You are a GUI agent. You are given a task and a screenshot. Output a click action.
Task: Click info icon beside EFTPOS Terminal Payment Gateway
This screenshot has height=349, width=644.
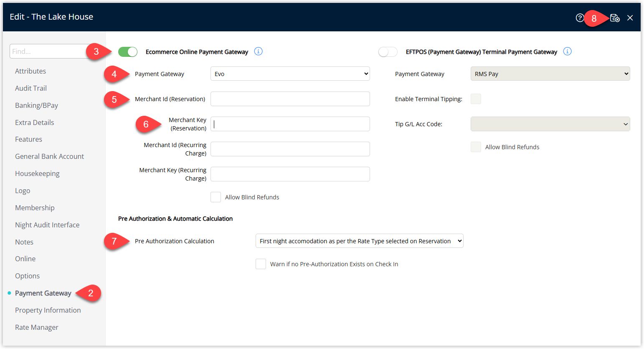coord(567,51)
